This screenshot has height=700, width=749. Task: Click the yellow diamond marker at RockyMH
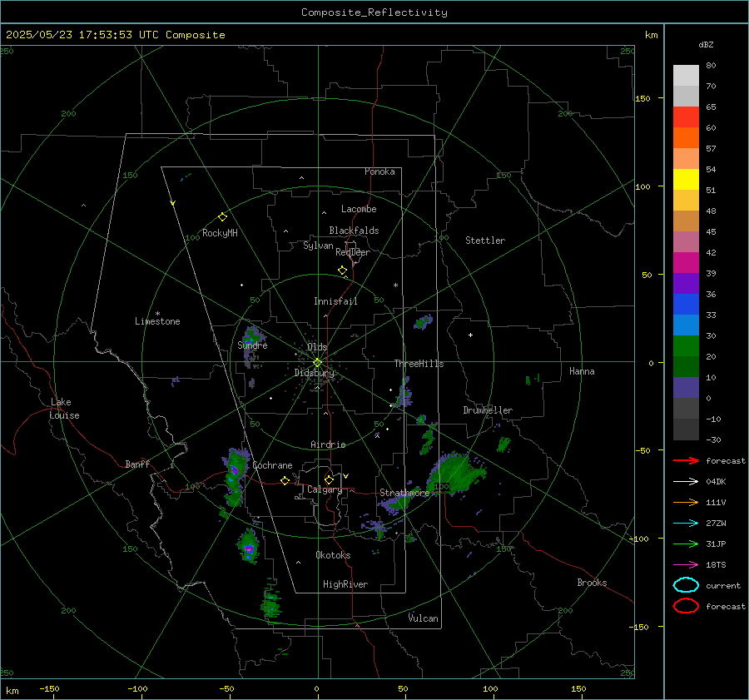pos(222,217)
